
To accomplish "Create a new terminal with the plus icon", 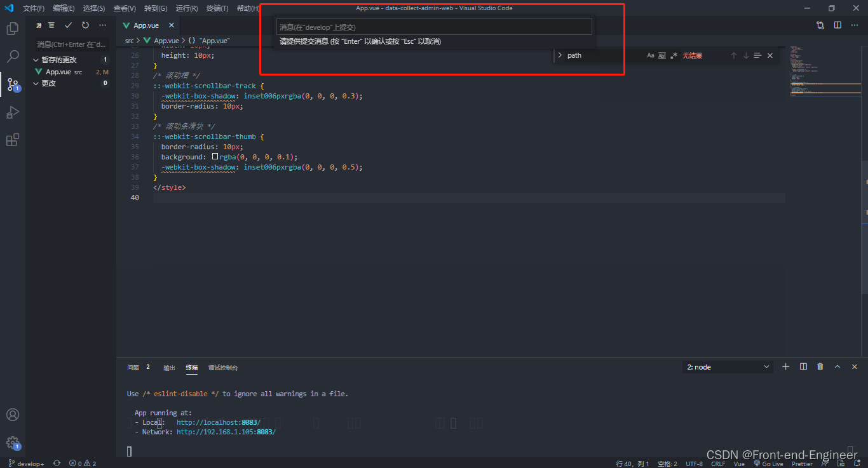I will click(785, 367).
